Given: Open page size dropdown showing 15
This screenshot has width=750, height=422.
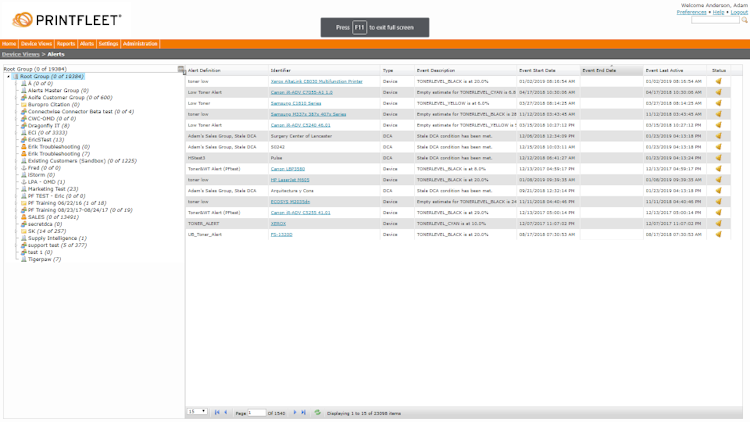Looking at the screenshot, I should click(x=197, y=412).
